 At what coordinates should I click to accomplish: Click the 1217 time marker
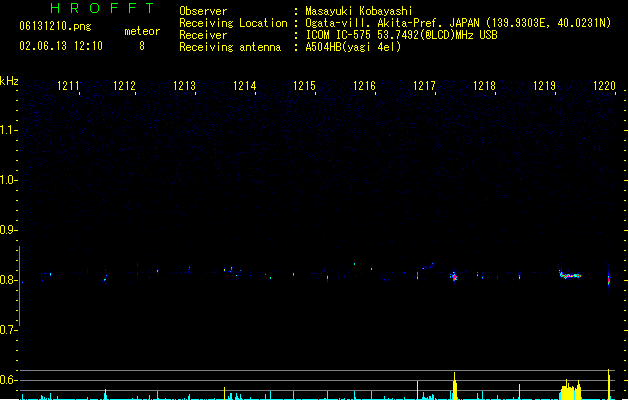(424, 86)
